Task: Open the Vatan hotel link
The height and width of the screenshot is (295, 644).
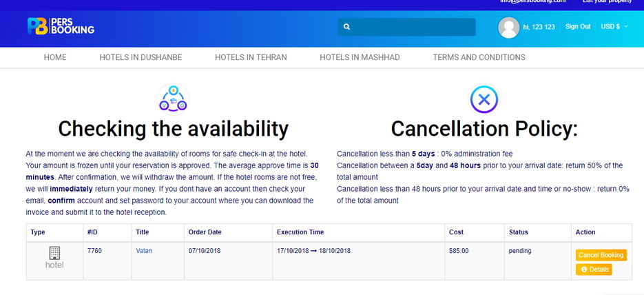Action: (144, 251)
